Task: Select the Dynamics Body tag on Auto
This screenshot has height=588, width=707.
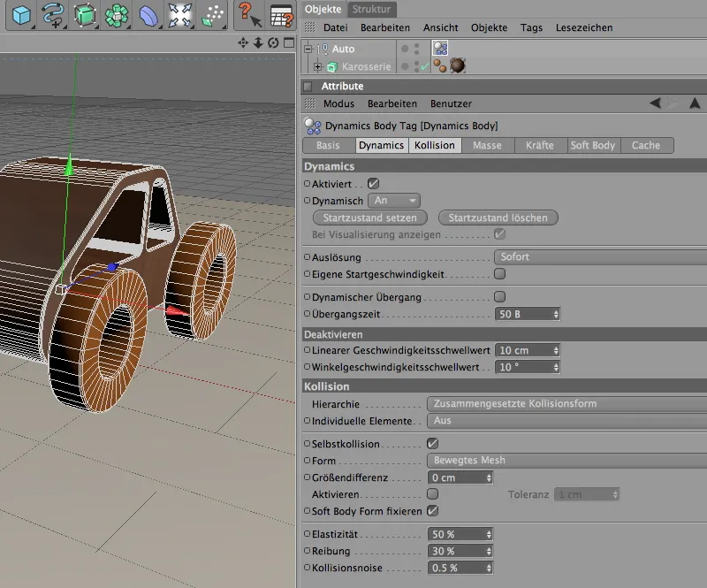Action: 440,50
